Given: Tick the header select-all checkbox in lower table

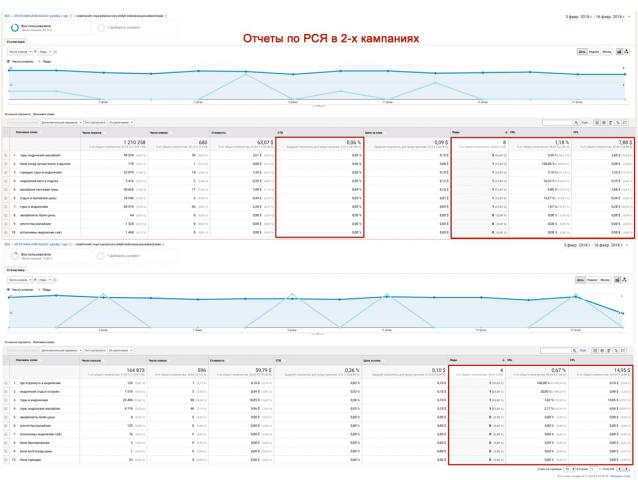Looking at the screenshot, I should coord(6,360).
